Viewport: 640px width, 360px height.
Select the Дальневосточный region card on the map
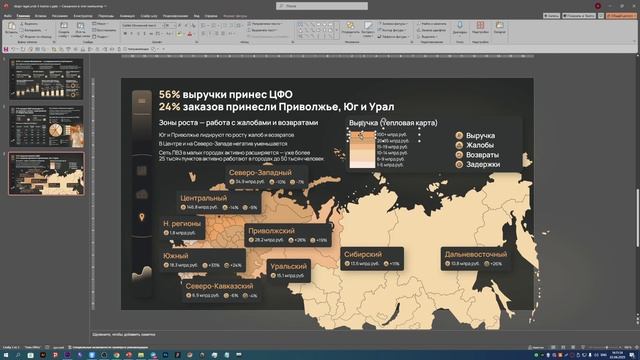(476, 259)
